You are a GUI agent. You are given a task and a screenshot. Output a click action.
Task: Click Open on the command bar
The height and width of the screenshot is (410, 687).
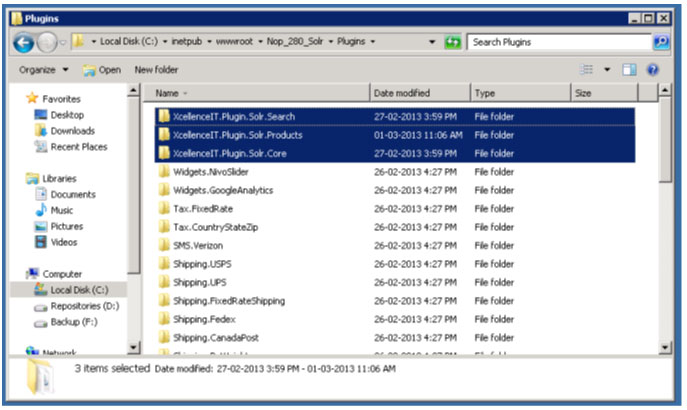pos(102,70)
